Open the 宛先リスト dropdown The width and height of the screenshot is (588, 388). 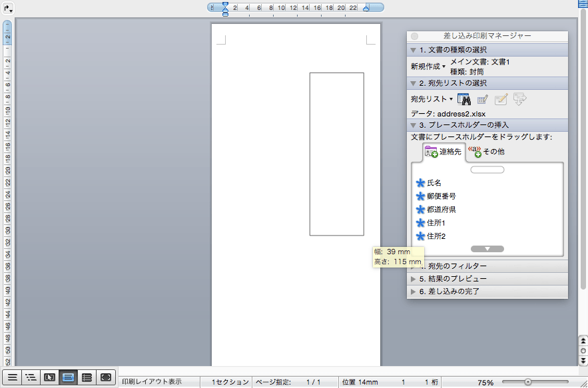coord(432,99)
